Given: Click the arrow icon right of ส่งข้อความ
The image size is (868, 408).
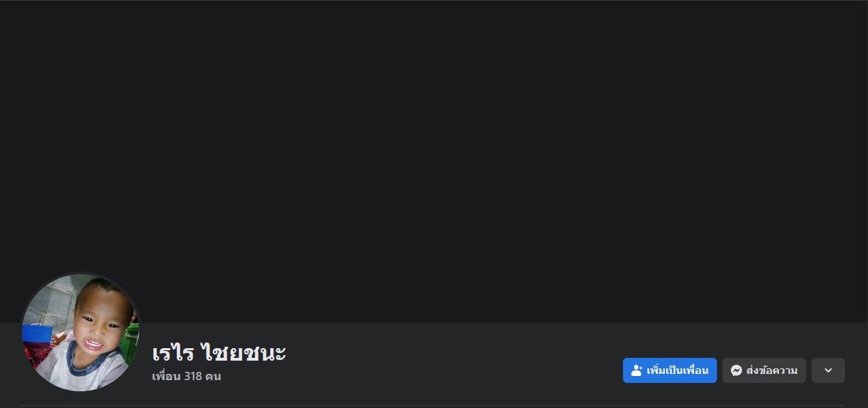Looking at the screenshot, I should click(828, 370).
